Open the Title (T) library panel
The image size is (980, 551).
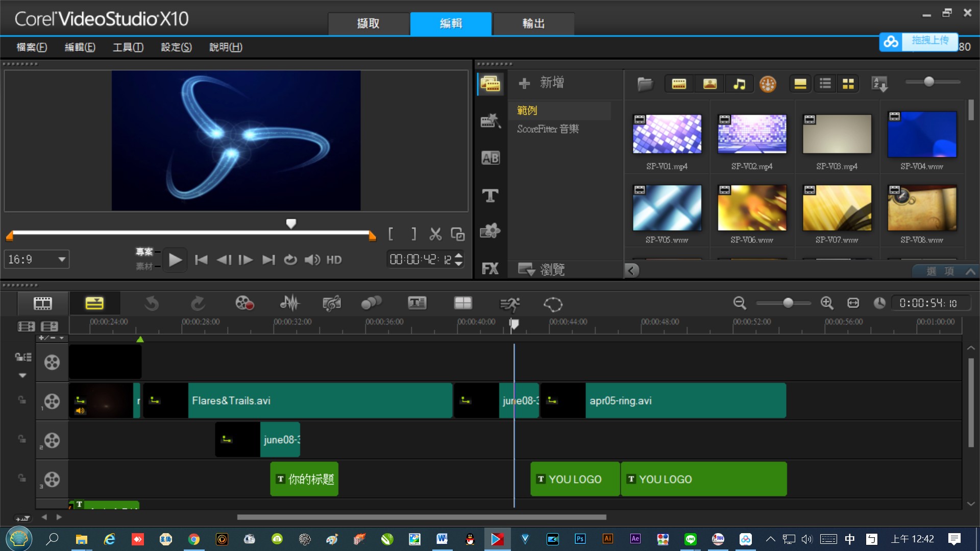coord(491,195)
